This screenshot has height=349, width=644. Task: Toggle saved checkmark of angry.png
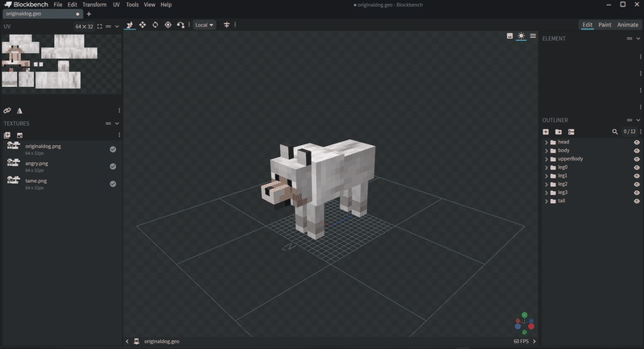coord(113,167)
